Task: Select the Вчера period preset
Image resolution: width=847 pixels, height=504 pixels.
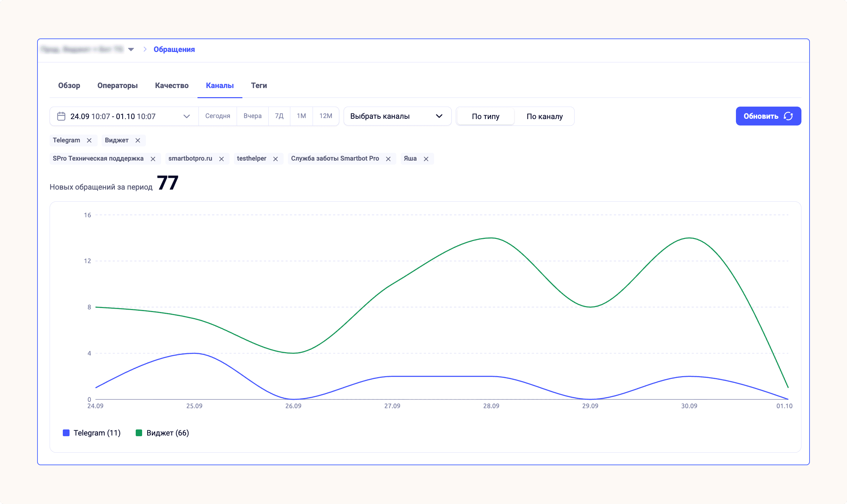Action: coord(253,116)
